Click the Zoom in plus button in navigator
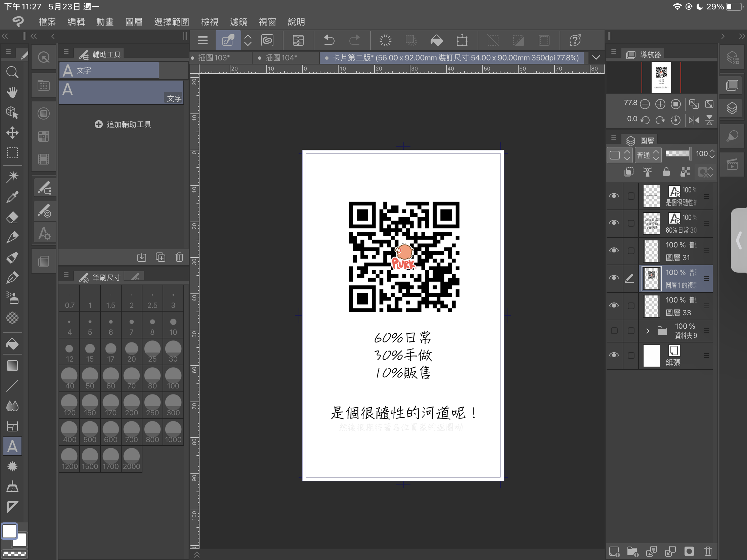Screen dimensions: 747x560 click(660, 104)
